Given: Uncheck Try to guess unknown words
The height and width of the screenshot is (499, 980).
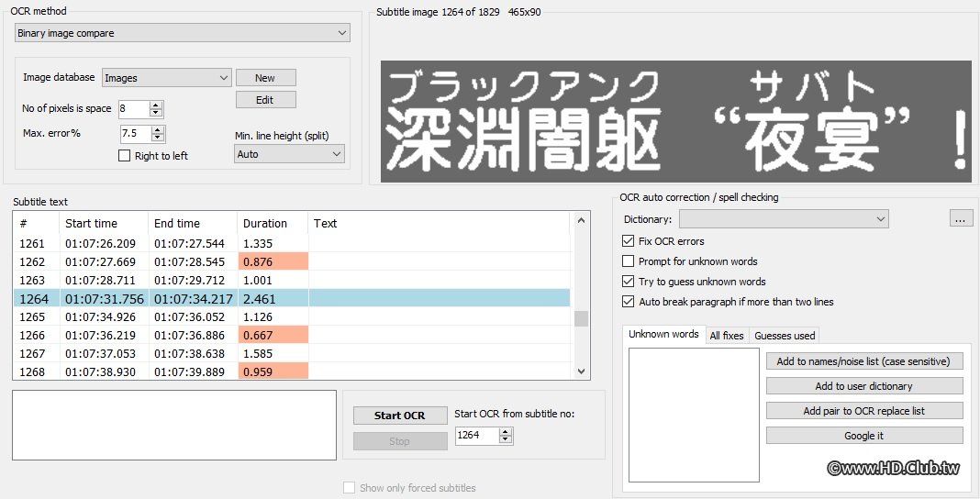Looking at the screenshot, I should (629, 281).
